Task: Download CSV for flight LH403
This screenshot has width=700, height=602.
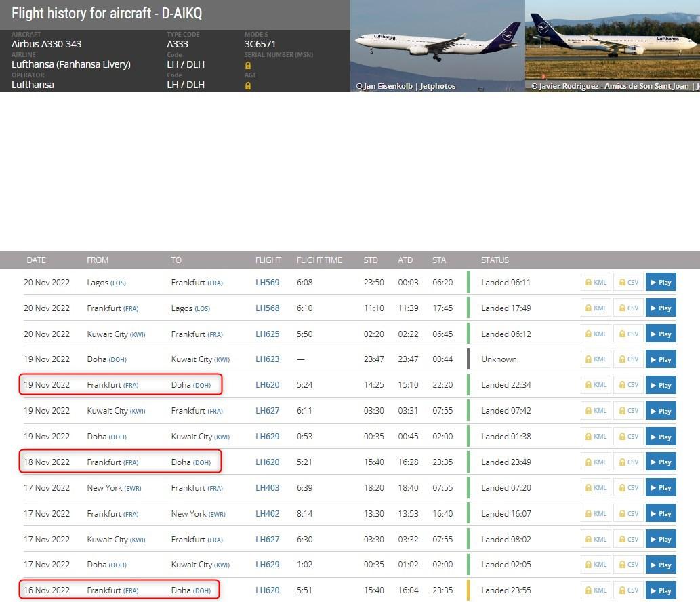Action: [629, 487]
